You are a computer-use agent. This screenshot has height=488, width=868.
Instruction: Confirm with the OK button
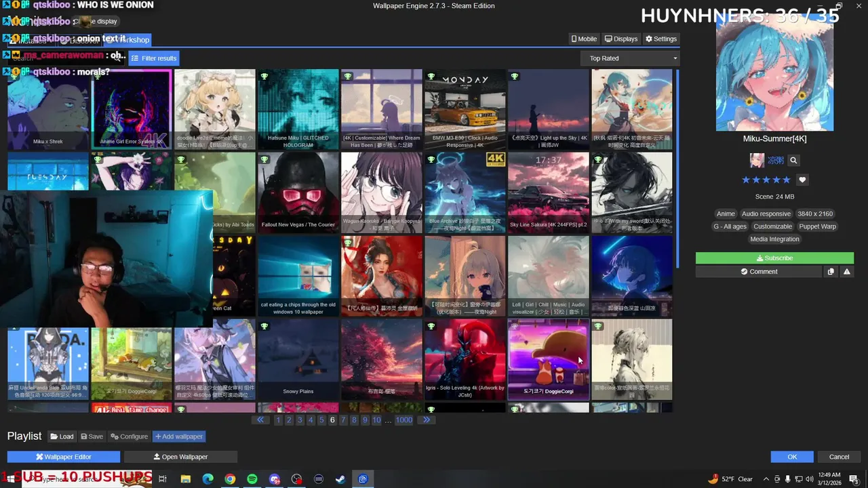[x=792, y=457]
